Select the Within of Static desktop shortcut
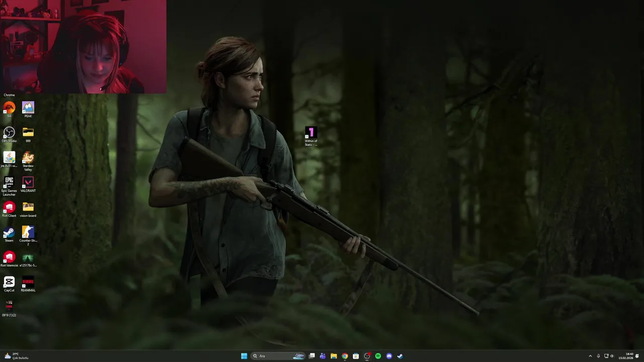The width and height of the screenshot is (644, 362). coord(311,136)
